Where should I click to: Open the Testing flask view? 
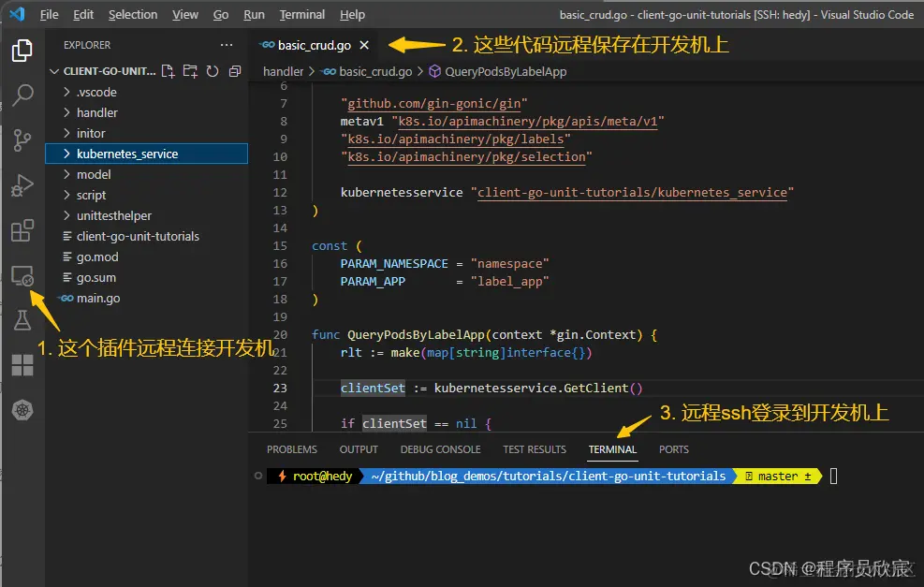[22, 320]
